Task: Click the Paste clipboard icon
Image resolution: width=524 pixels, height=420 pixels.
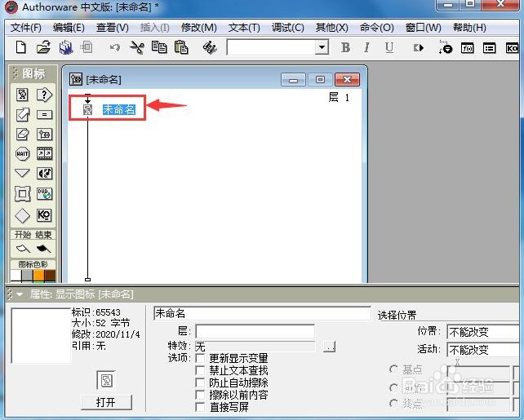Action: tap(181, 47)
